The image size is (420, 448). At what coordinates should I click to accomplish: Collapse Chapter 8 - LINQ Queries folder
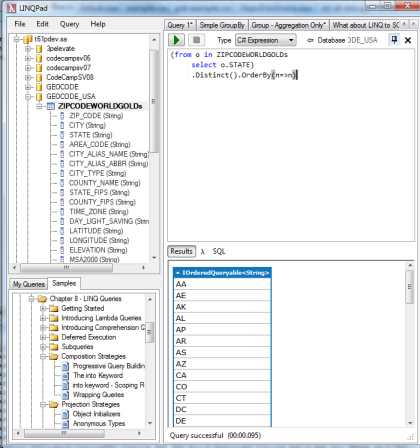(32, 299)
